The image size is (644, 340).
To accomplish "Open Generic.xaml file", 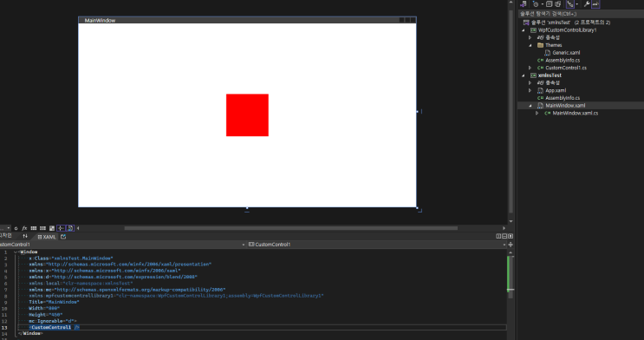I will click(x=566, y=53).
